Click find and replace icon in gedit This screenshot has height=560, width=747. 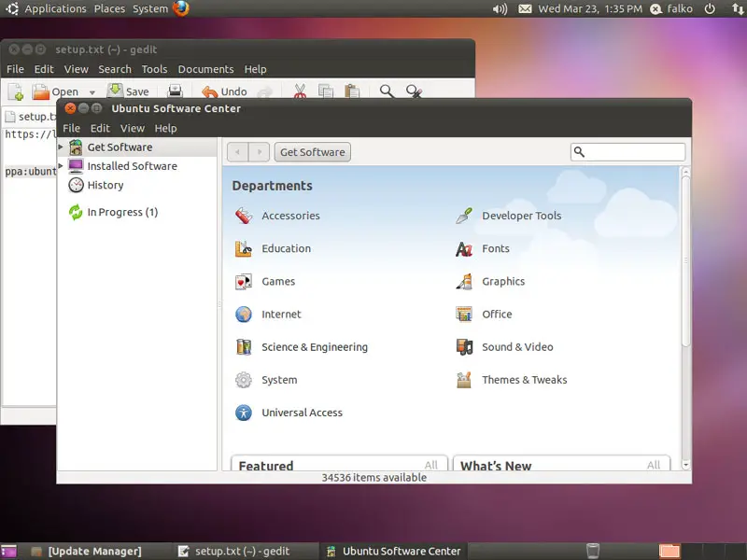[414, 91]
